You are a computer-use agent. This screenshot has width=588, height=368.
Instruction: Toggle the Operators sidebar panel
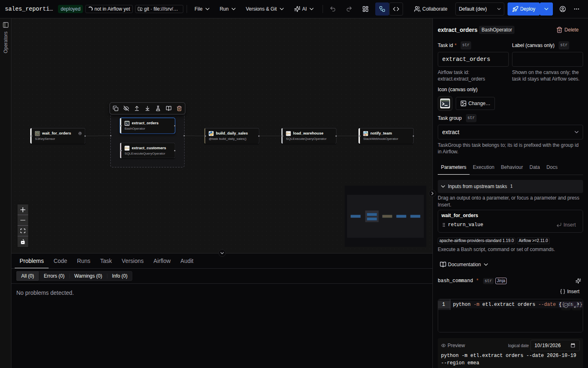(x=6, y=25)
